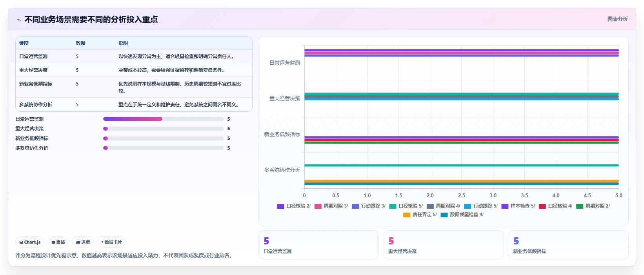This screenshot has height=275, width=644.
Task: Click the 多系统协作分析 progress bar
Action: (x=164, y=148)
